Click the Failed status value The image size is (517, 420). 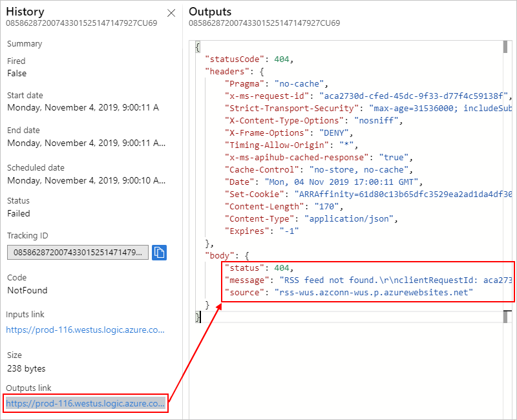pos(19,214)
